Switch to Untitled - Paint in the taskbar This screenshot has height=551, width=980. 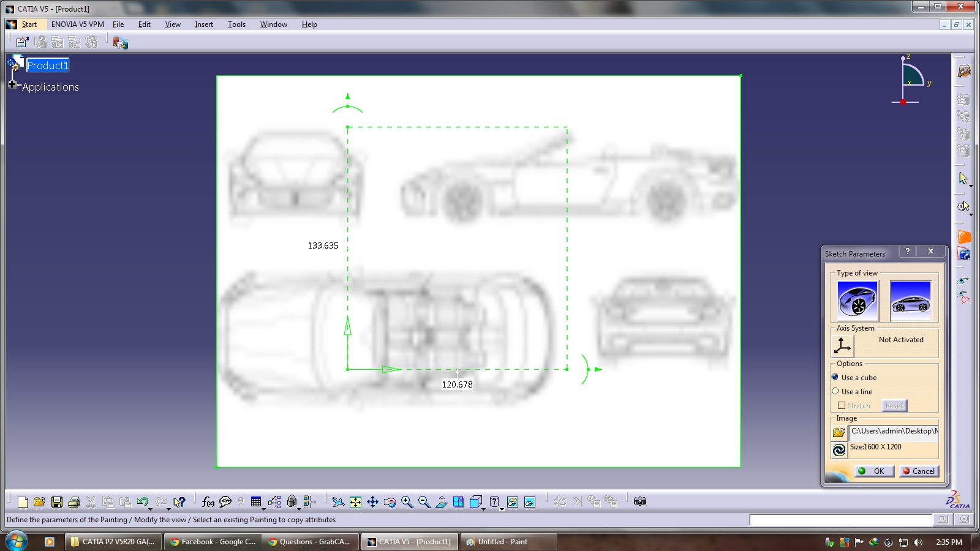pyautogui.click(x=508, y=541)
